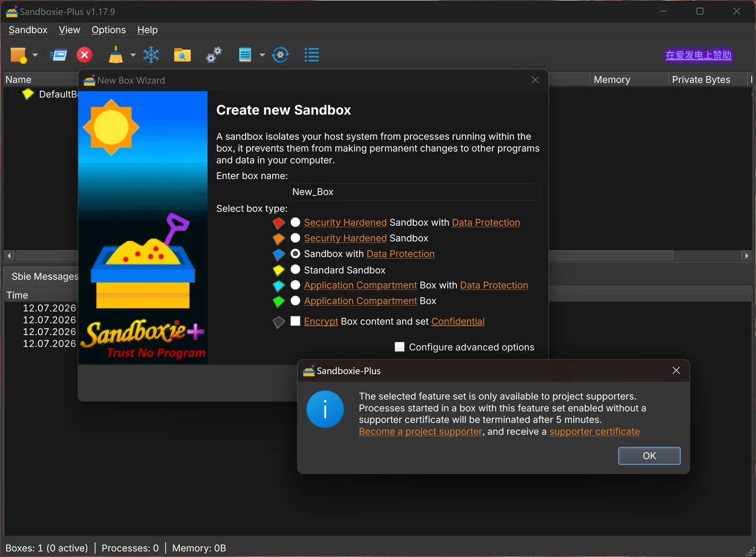The image size is (756, 557).
Task: Expand the edit ini notepad dropdown arrow
Action: click(262, 55)
